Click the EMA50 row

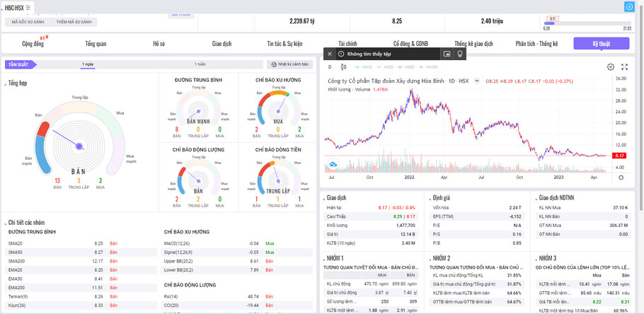tap(81, 279)
